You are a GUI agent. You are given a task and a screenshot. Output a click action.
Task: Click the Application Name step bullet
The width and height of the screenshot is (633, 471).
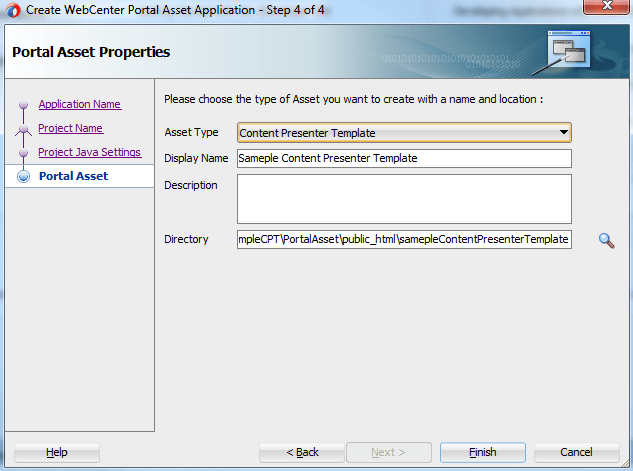(x=23, y=105)
